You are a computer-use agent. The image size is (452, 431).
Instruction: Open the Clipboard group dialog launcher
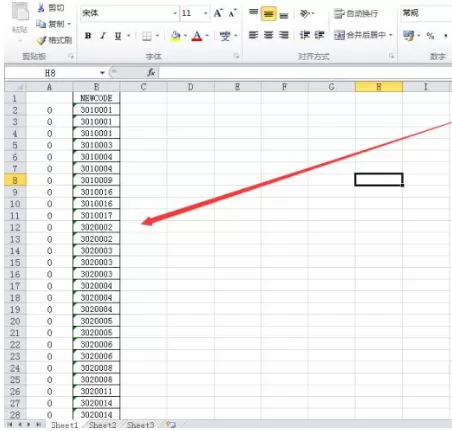[x=70, y=57]
